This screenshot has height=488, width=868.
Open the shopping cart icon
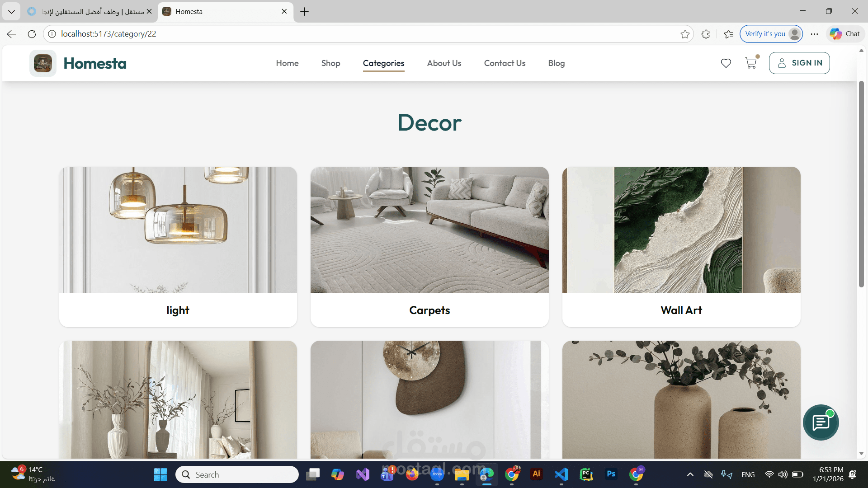[x=751, y=63]
